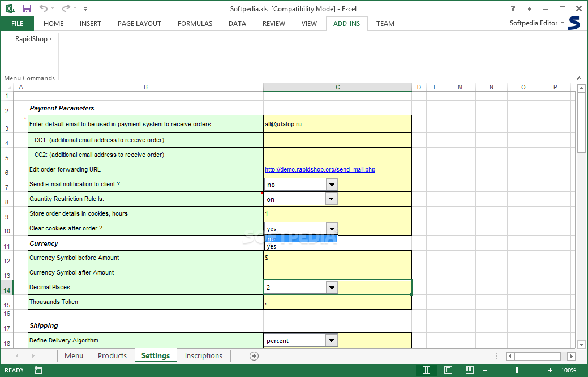Switch to the PAGE LAYOUT tab

139,24
